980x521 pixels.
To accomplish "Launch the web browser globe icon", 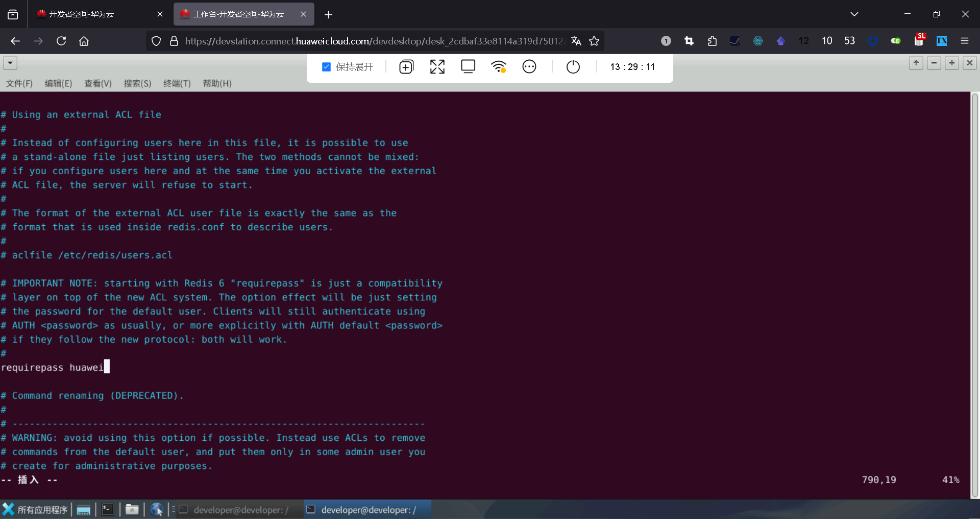I will tap(157, 510).
